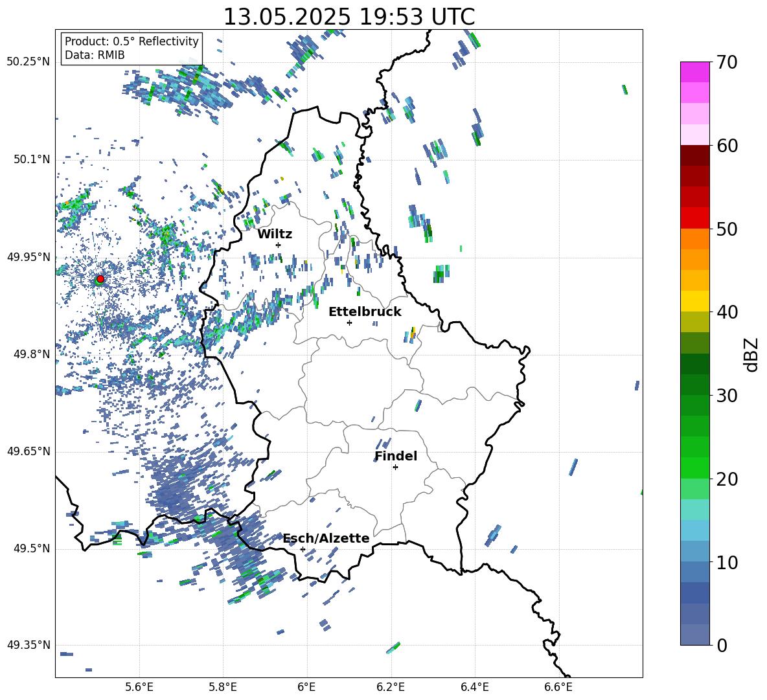
Task: Click the colorbar tick label 40
Action: pyautogui.click(x=727, y=312)
